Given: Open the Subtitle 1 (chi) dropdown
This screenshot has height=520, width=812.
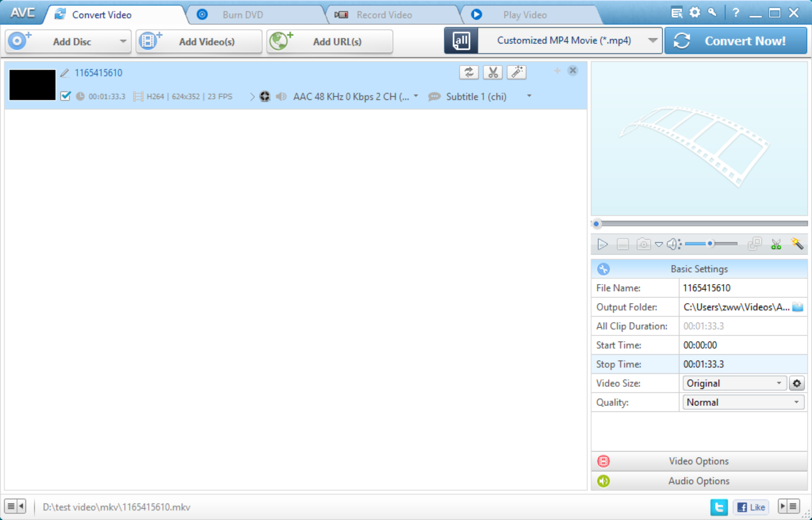Looking at the screenshot, I should pyautogui.click(x=529, y=96).
